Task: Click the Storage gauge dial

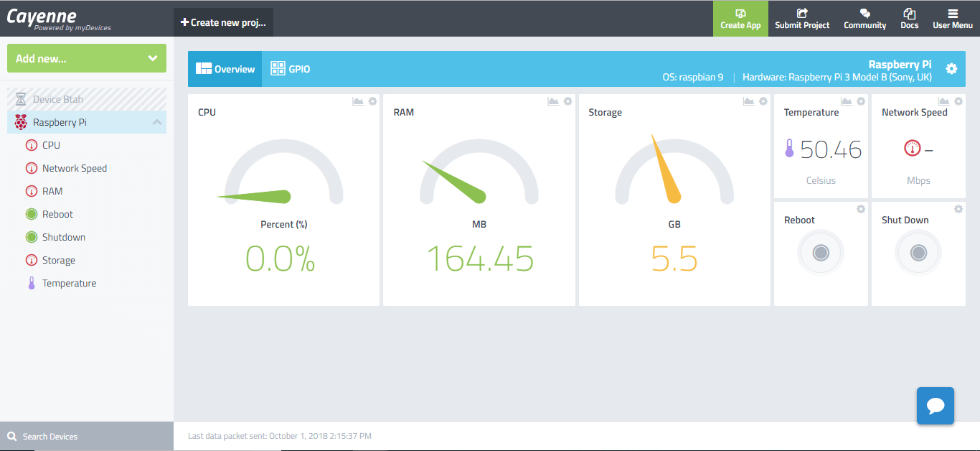Action: (x=674, y=170)
